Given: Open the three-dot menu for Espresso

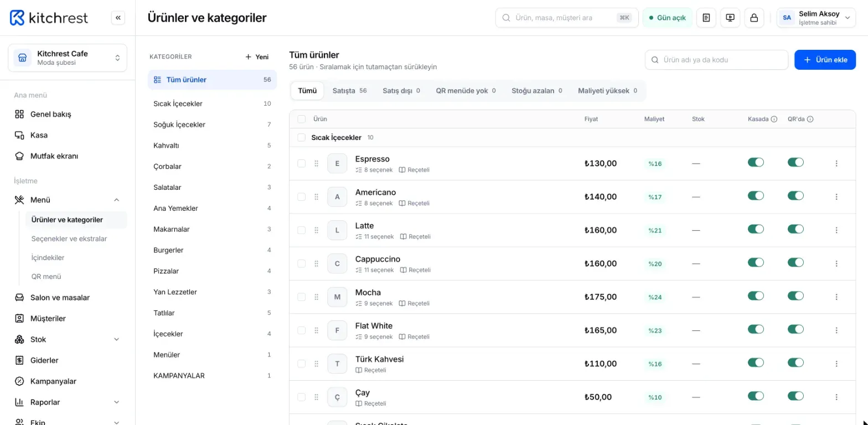Looking at the screenshot, I should coord(836,163).
